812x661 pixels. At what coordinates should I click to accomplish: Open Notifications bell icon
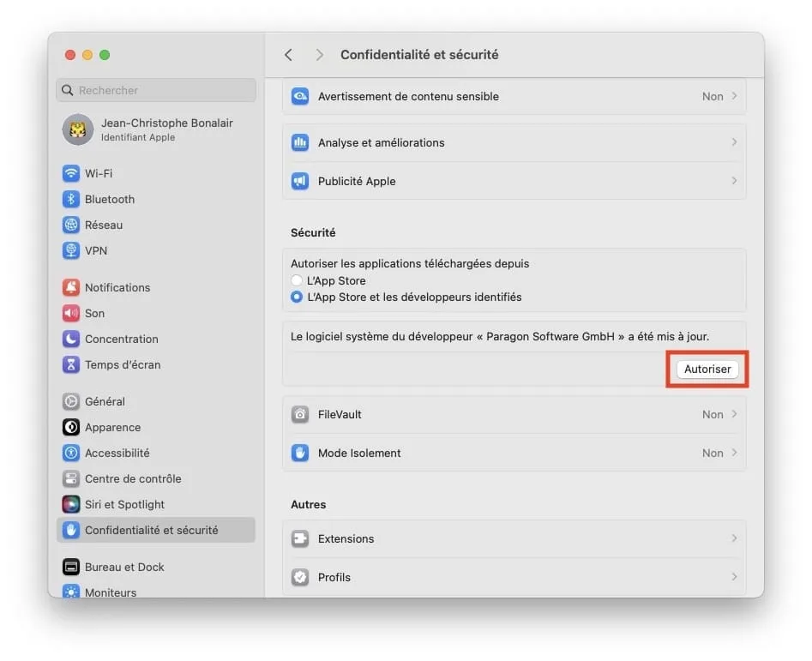click(x=71, y=287)
